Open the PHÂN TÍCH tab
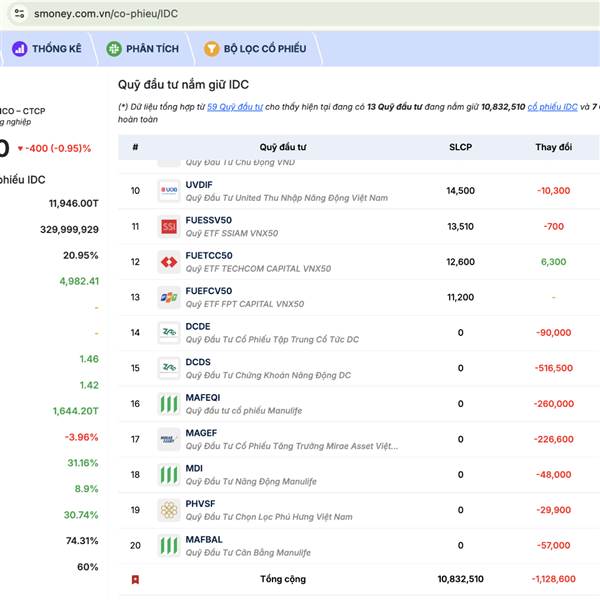The height and width of the screenshot is (600, 600). coord(142,49)
